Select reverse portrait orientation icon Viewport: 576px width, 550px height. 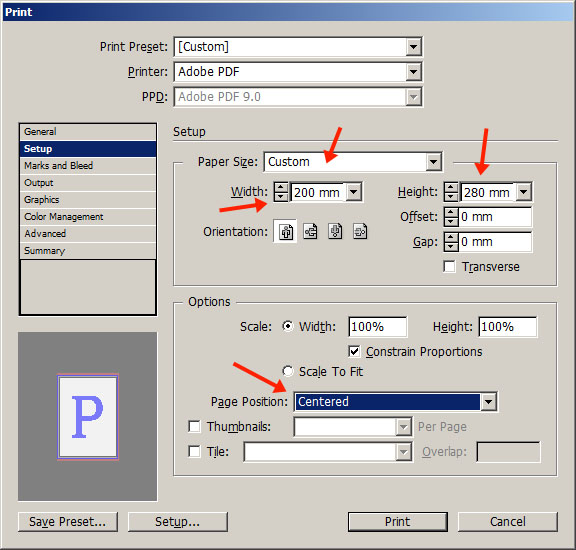tap(335, 231)
